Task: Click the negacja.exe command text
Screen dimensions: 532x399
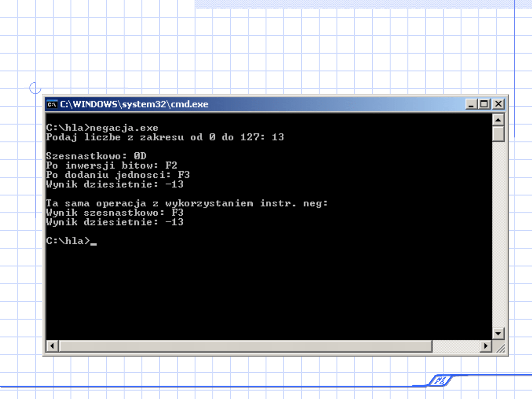Action: (x=124, y=128)
